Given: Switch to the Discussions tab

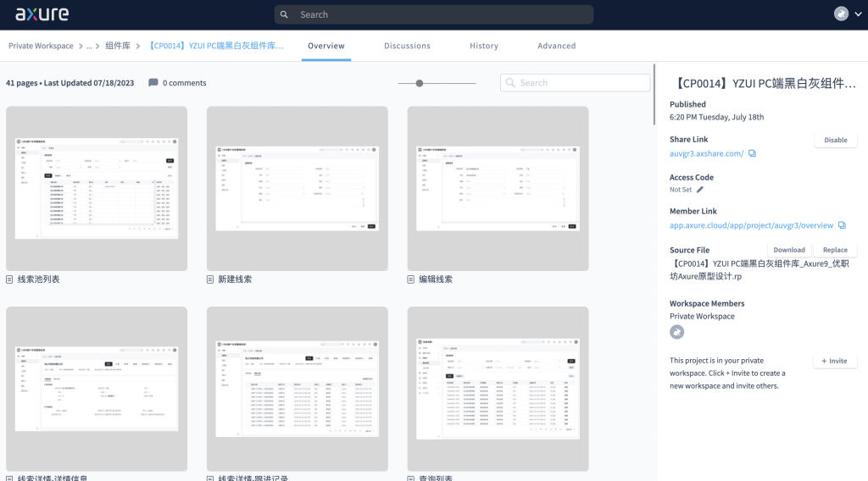Looking at the screenshot, I should coord(407,46).
